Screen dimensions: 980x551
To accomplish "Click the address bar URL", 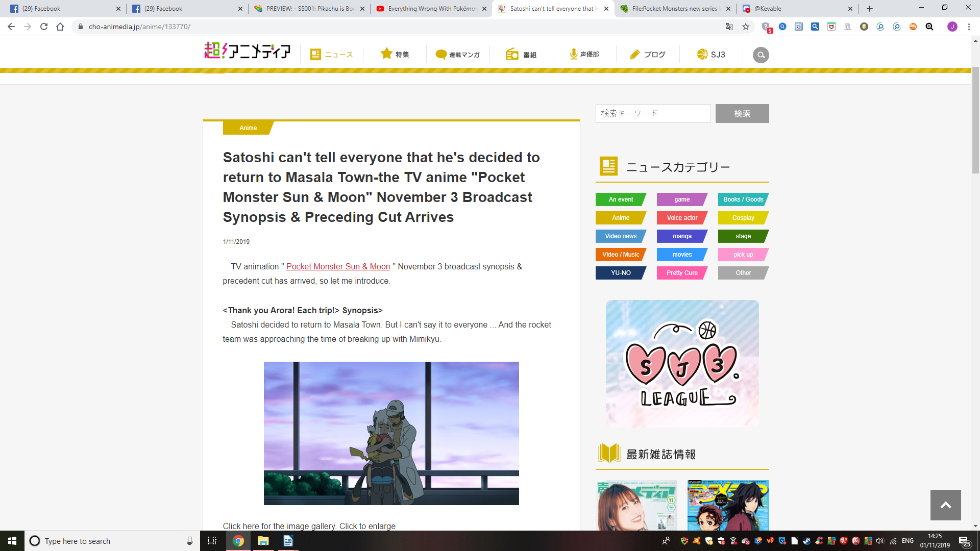I will tap(139, 27).
